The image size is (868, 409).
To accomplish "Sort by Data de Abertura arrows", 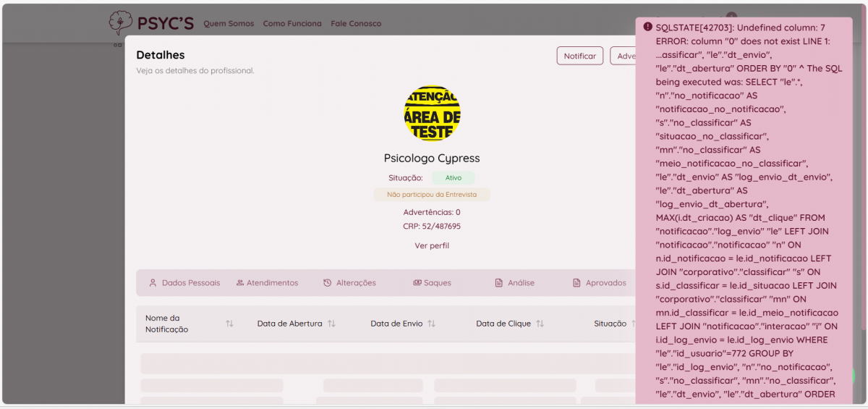I will point(331,324).
